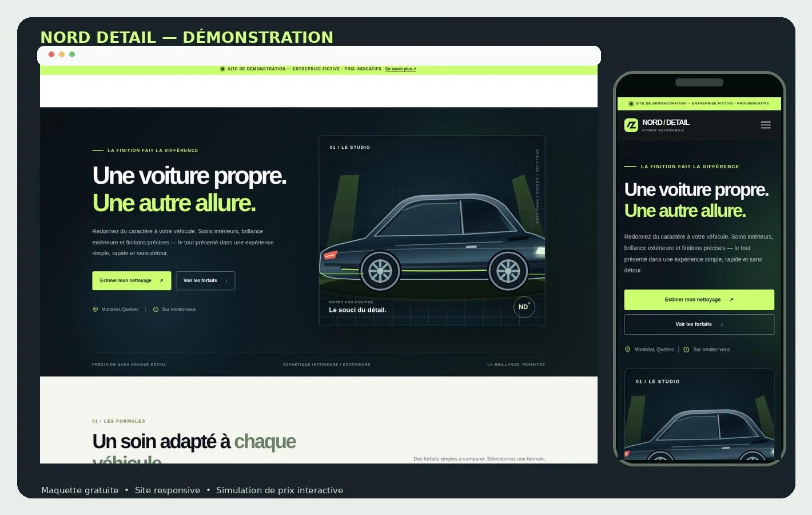This screenshot has height=515, width=812.
Task: Click the desktop heading Une autre allure
Action: pos(174,203)
